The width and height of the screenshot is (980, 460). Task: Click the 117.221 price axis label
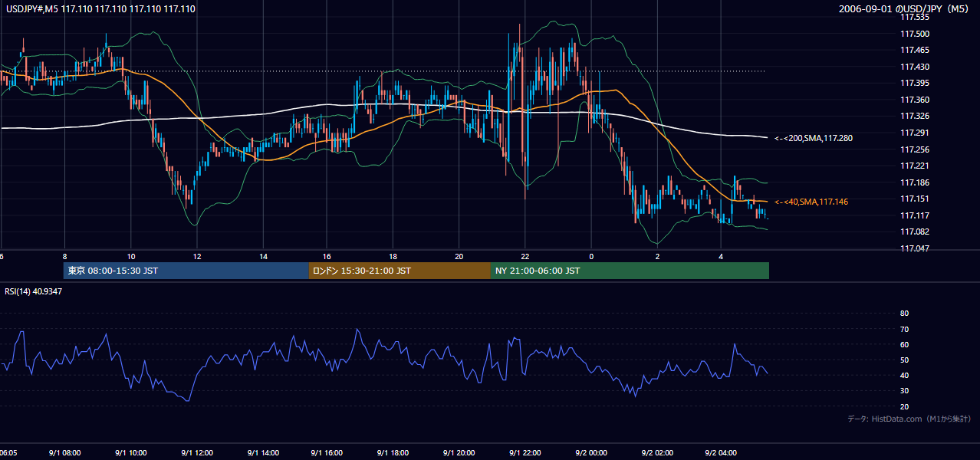coord(915,166)
